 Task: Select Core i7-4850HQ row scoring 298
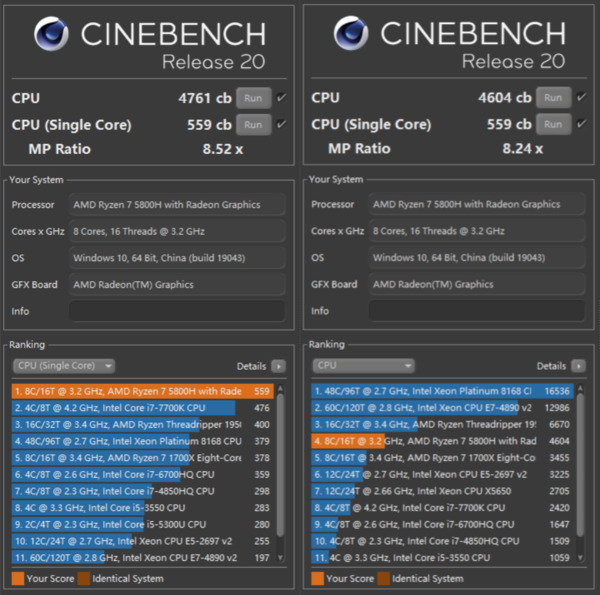(x=142, y=491)
